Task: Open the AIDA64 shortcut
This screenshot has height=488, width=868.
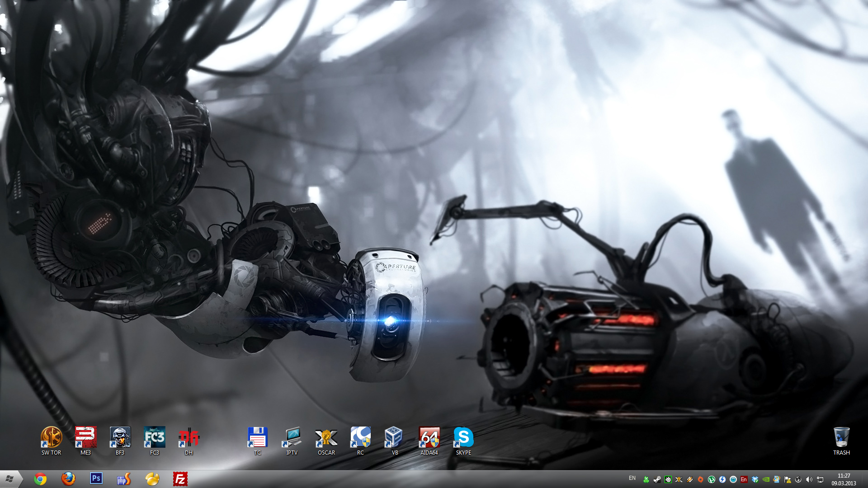Action: 429,441
